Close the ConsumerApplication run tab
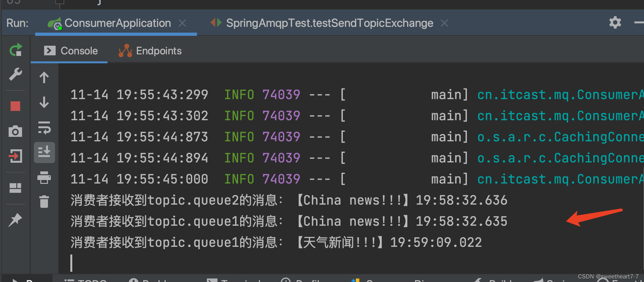The width and height of the screenshot is (644, 282). click(182, 23)
